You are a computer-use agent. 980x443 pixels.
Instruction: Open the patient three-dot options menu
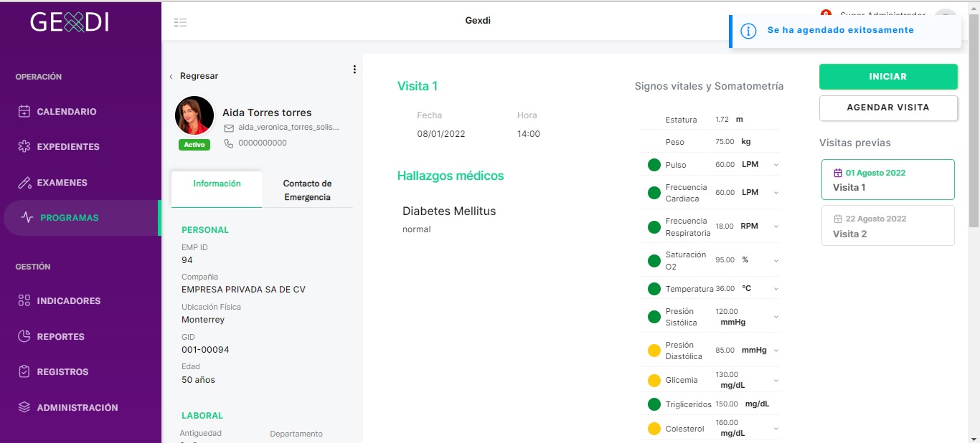coord(354,70)
